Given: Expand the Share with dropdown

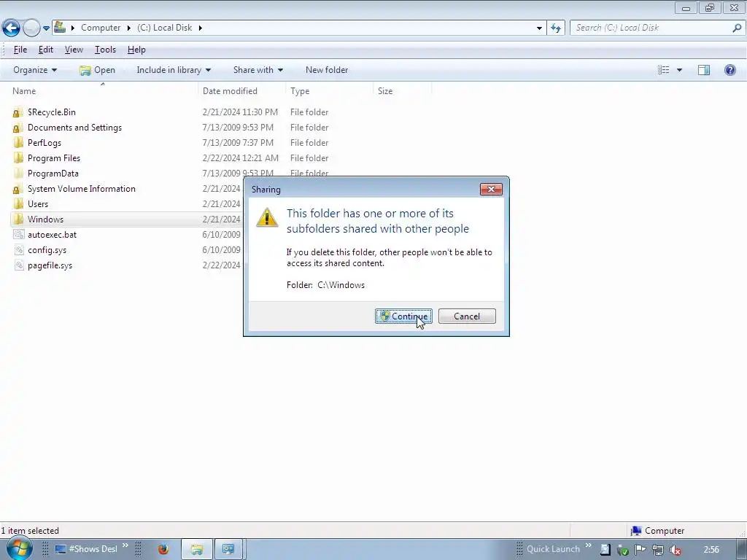Looking at the screenshot, I should (258, 70).
